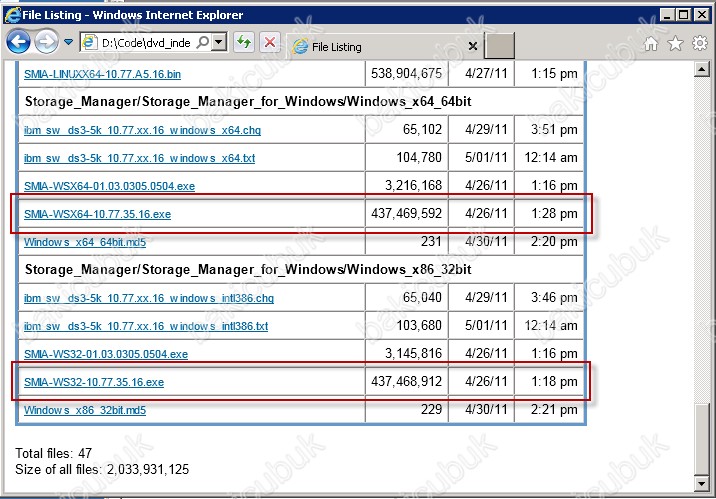
Task: Minimize the Internet Explorer window
Action: [667, 15]
